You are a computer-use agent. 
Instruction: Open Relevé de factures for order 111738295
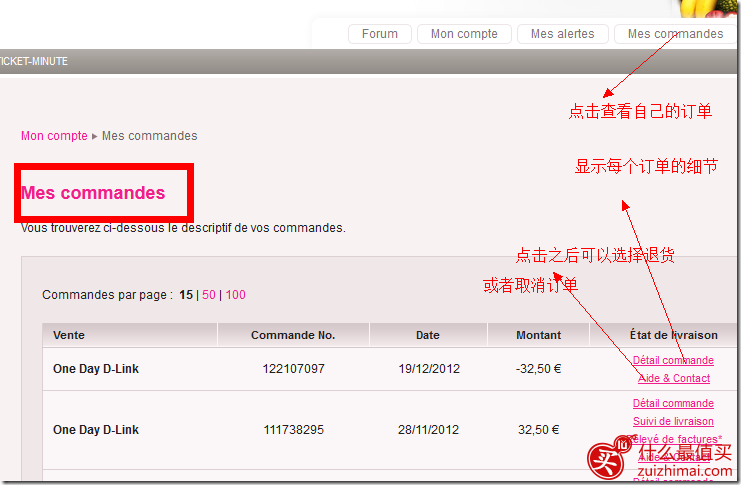coord(674,439)
